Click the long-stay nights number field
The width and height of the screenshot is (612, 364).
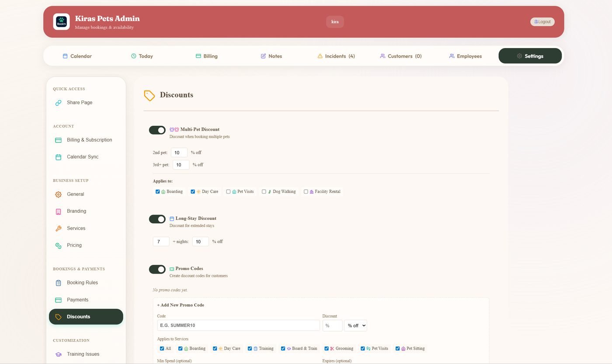[161, 242]
